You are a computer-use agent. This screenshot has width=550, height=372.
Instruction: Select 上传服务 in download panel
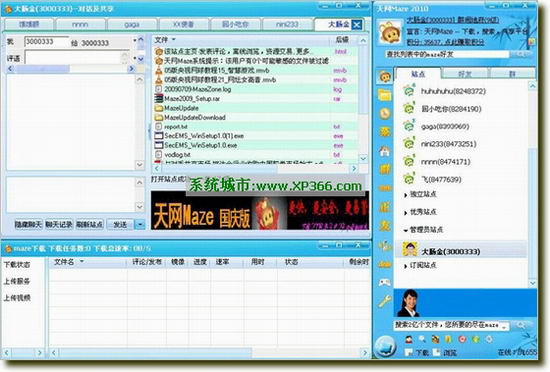click(17, 281)
